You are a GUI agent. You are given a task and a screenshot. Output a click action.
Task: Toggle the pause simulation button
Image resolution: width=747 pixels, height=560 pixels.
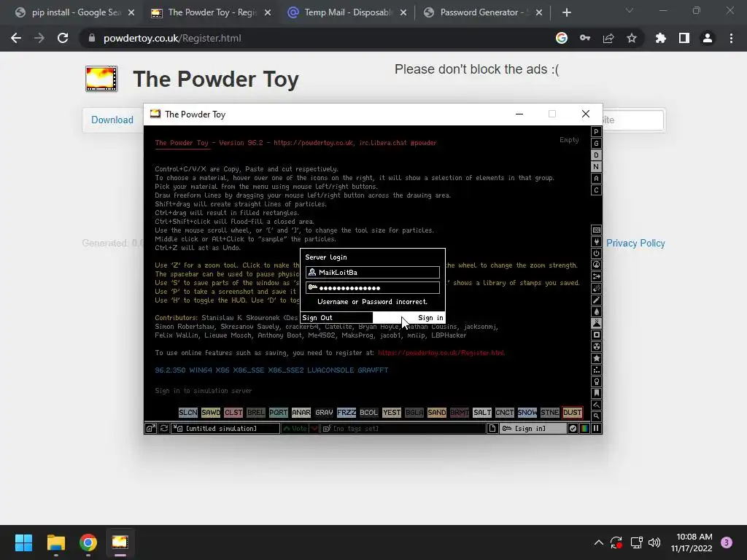point(596,429)
